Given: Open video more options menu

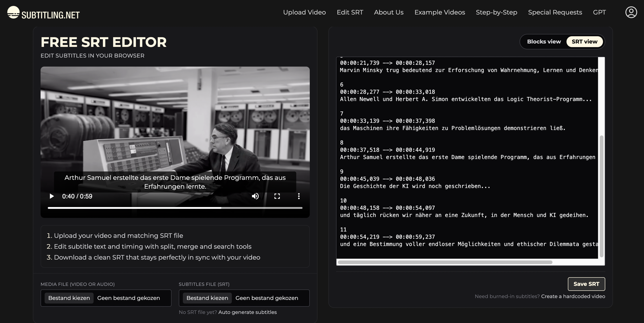Looking at the screenshot, I should (299, 196).
